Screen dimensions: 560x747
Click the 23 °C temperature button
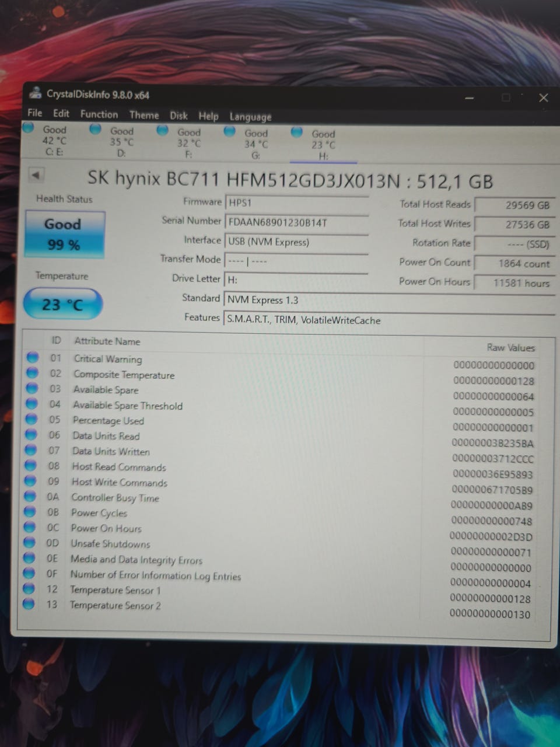(63, 304)
